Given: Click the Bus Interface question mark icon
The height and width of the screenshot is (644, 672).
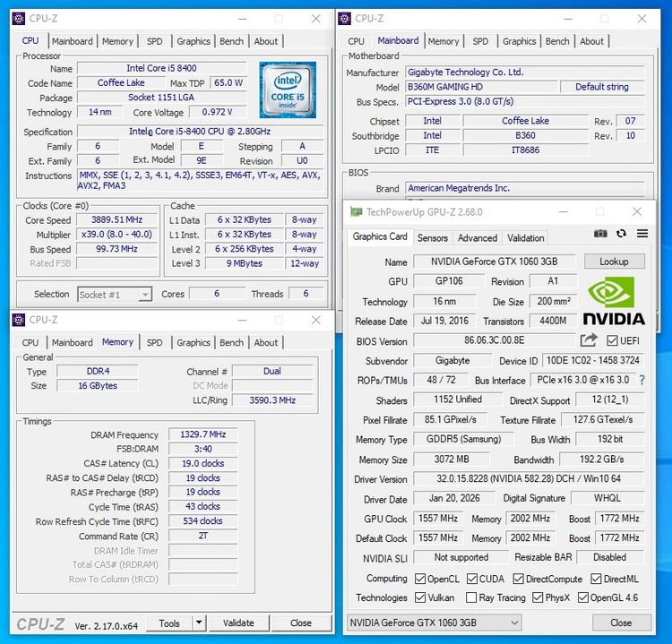Looking at the screenshot, I should 642,381.
